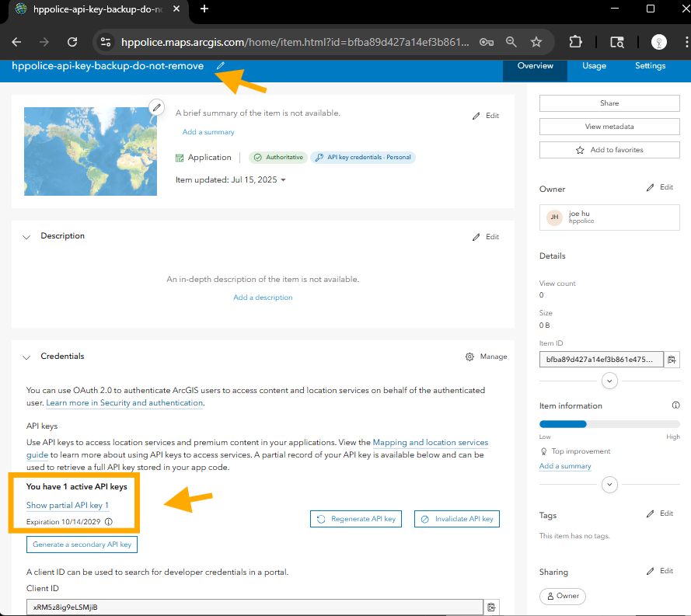The width and height of the screenshot is (691, 616).
Task: Click the browser address bar URL
Action: [295, 42]
